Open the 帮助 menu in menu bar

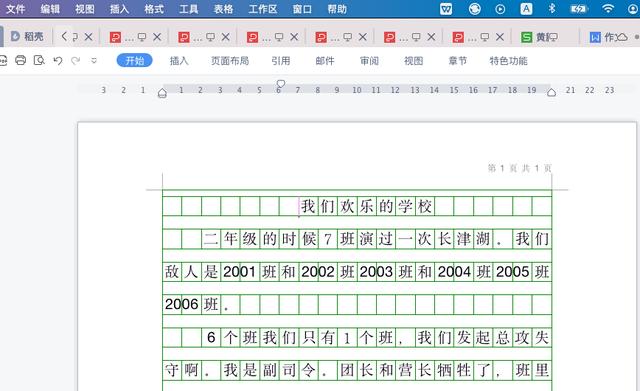[x=337, y=9]
